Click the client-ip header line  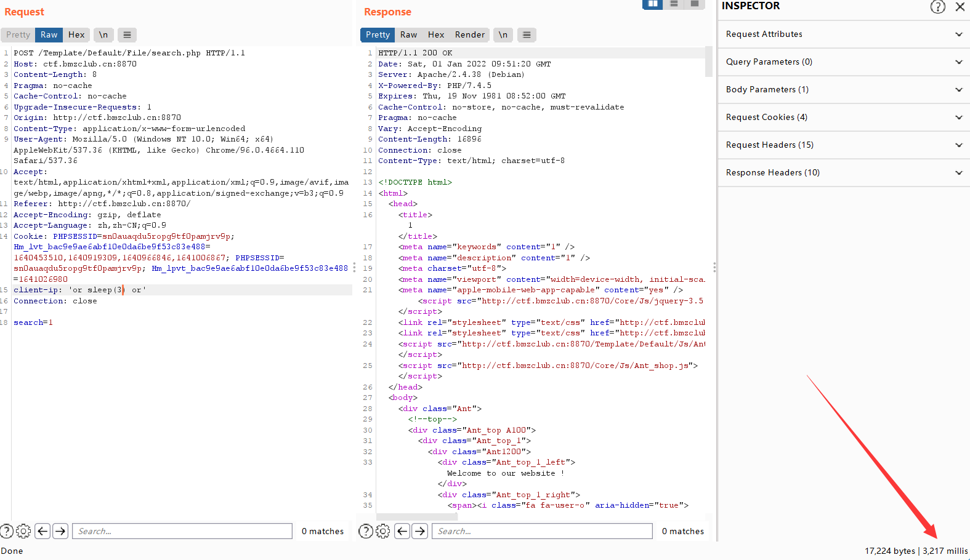coord(80,290)
